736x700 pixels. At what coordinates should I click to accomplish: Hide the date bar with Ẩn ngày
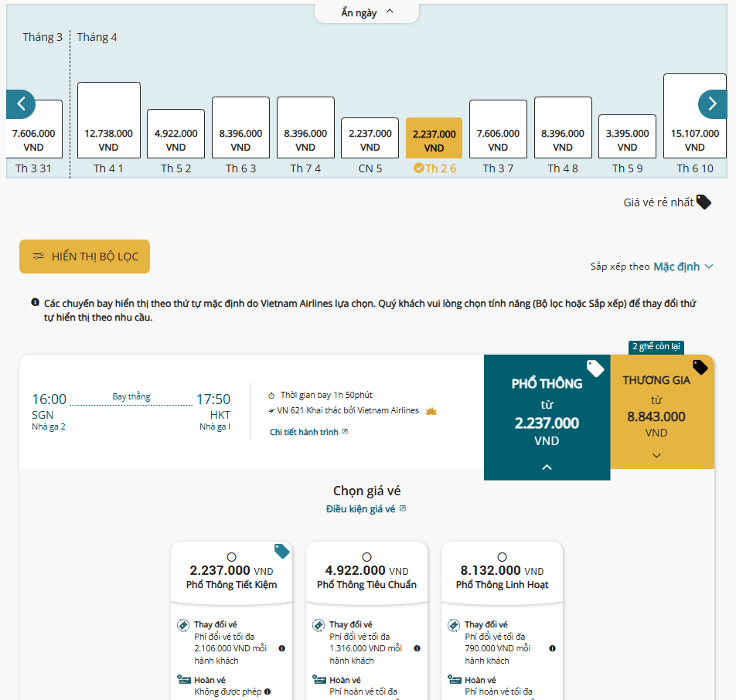coord(366,12)
